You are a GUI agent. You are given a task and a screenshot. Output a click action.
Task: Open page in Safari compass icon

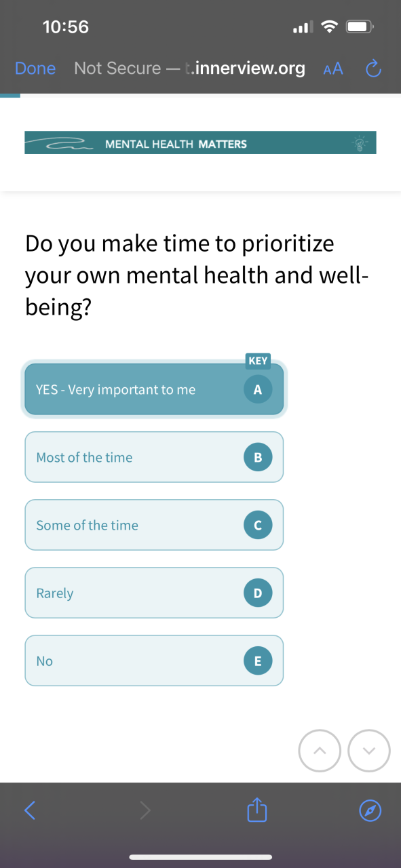pyautogui.click(x=370, y=810)
